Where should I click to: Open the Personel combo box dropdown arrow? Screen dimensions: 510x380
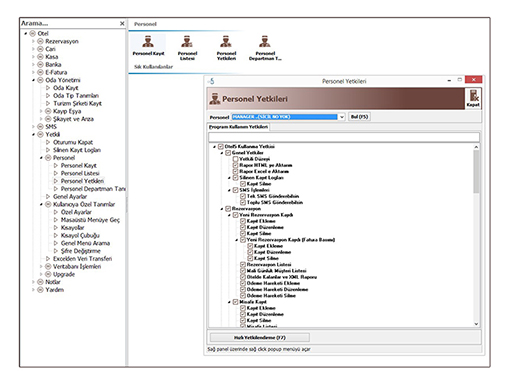click(342, 117)
